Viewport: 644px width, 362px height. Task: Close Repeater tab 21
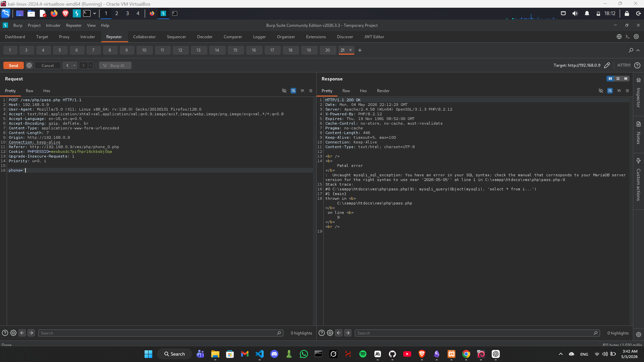point(350,50)
